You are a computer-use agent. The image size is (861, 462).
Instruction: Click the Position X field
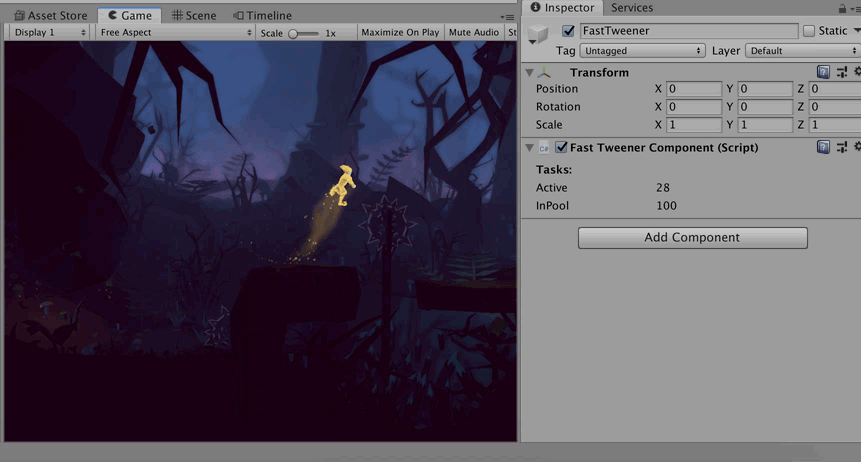pos(694,88)
